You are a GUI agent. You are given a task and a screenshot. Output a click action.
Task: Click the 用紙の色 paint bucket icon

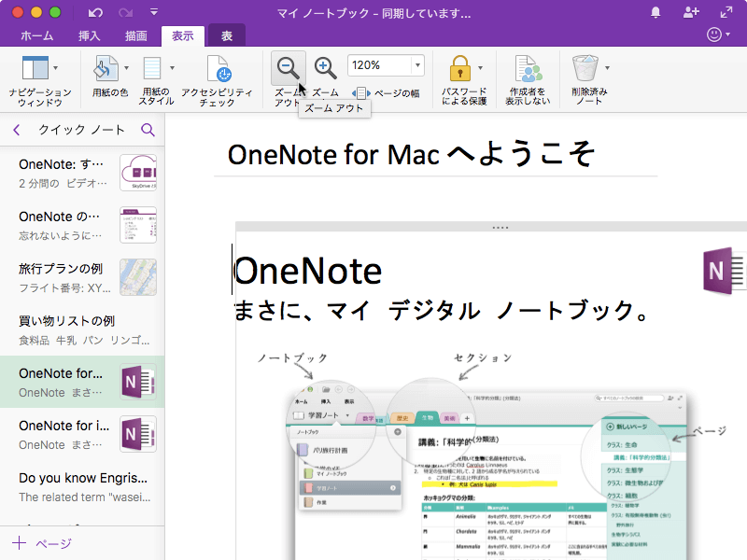tap(106, 67)
